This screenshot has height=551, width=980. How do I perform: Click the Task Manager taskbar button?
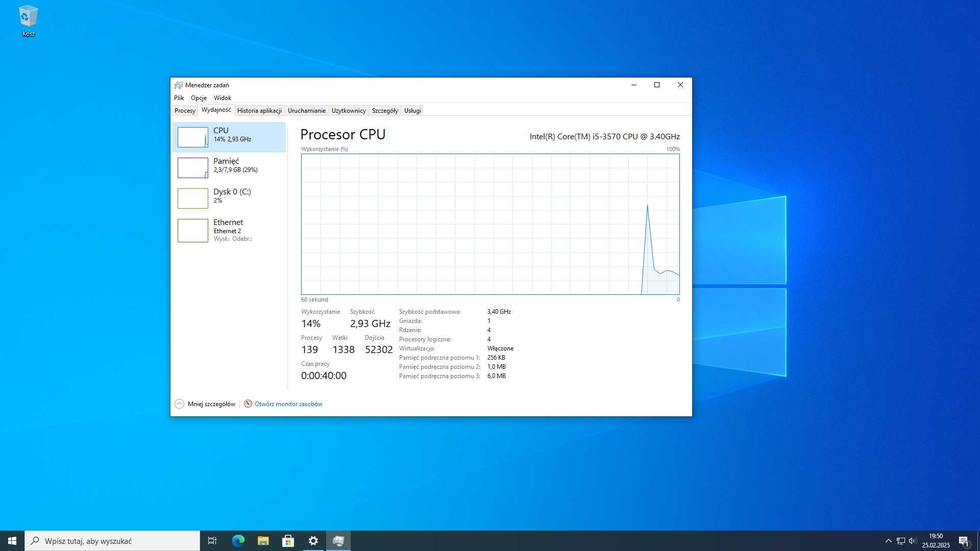click(x=338, y=541)
